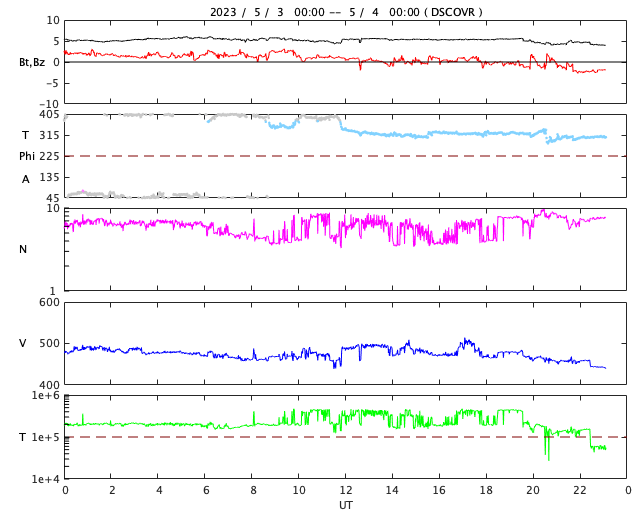Click the V velocity axis label
The width and height of the screenshot is (640, 512).
tap(23, 343)
